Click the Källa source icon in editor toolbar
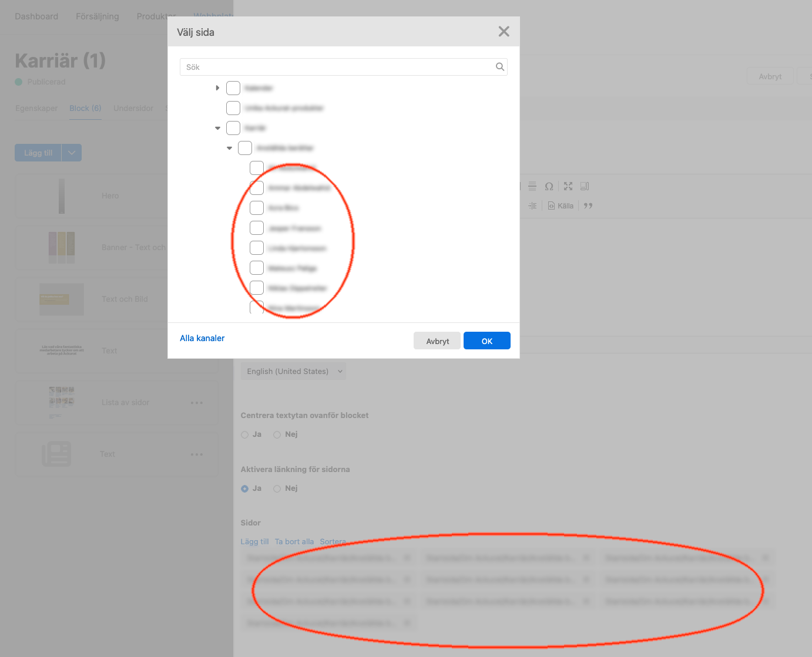The image size is (812, 657). [561, 206]
